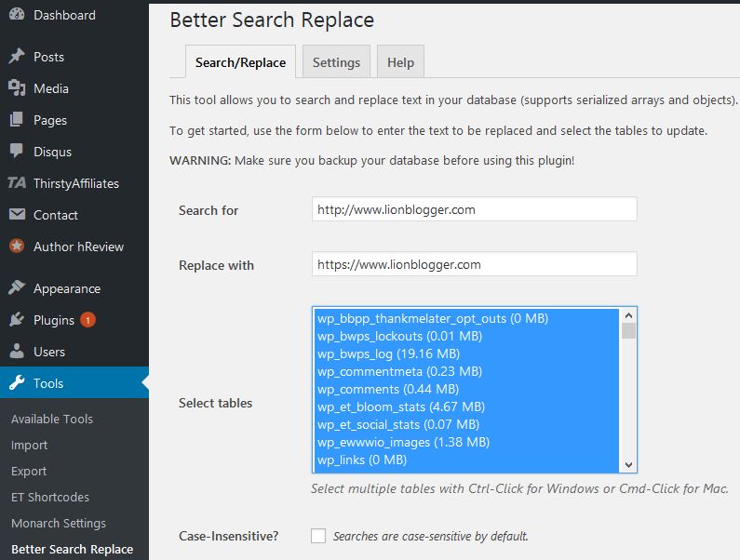Open the Help tab

[400, 62]
